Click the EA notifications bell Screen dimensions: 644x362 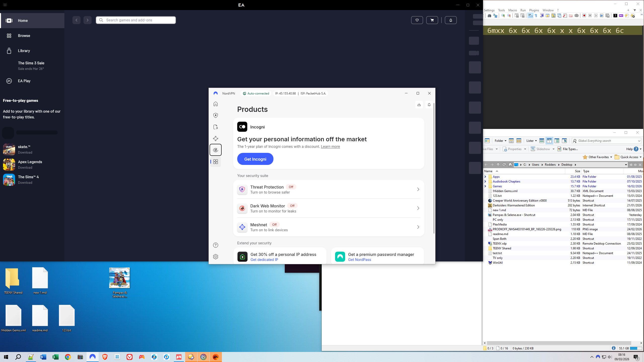click(x=451, y=20)
